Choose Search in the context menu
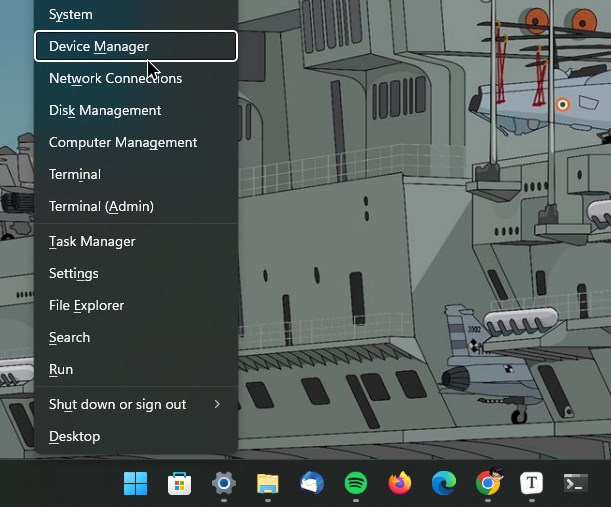The height and width of the screenshot is (507, 611). click(x=136, y=337)
